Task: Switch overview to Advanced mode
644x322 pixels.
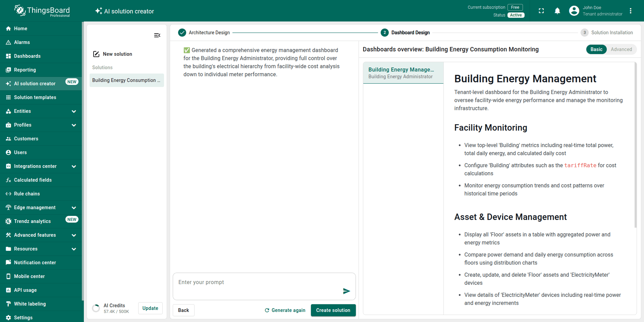Action: (x=621, y=49)
